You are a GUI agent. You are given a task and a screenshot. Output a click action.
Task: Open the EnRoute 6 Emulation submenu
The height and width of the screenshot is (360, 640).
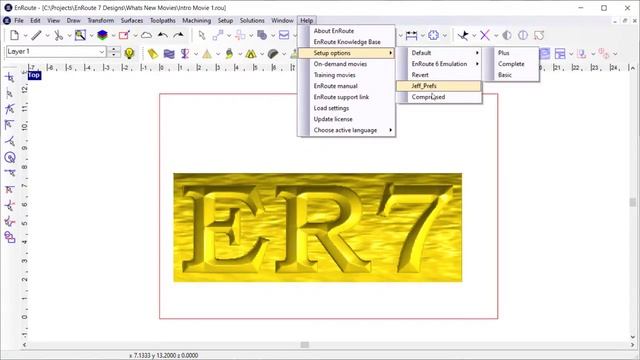(x=439, y=64)
